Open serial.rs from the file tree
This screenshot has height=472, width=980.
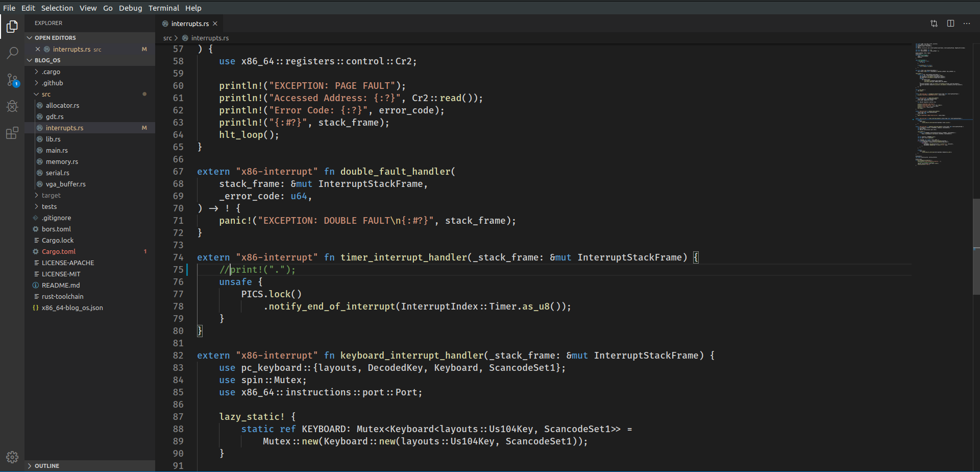tap(58, 173)
